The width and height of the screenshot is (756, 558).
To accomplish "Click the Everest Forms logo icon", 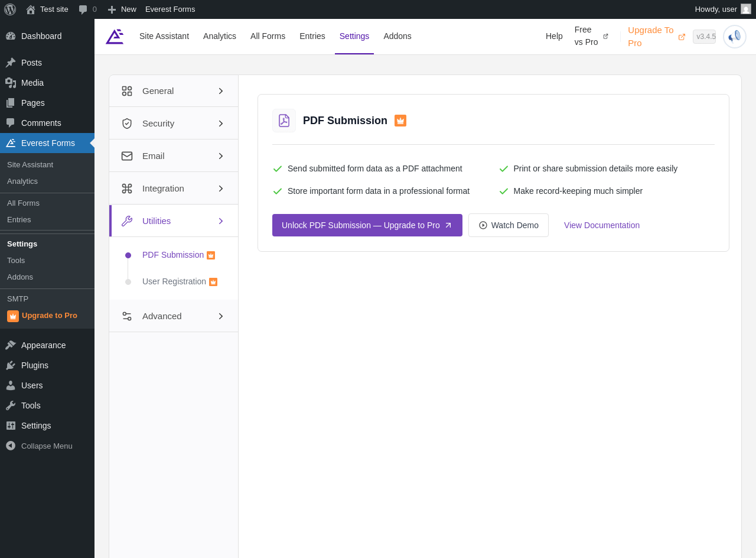I will (x=115, y=37).
